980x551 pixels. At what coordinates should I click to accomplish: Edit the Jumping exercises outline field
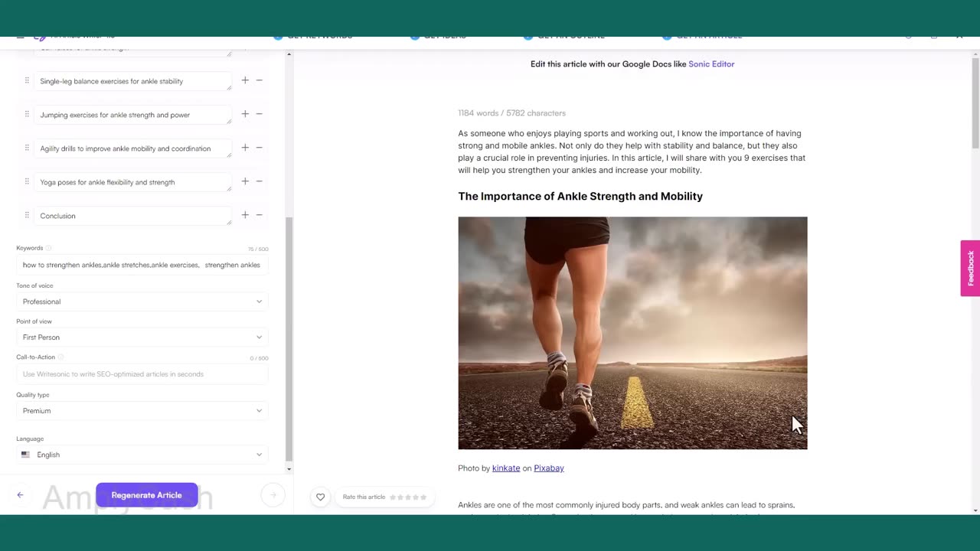click(132, 115)
